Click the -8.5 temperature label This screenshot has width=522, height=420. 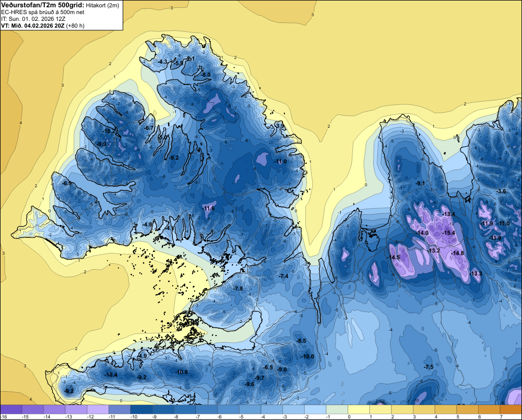301,341
